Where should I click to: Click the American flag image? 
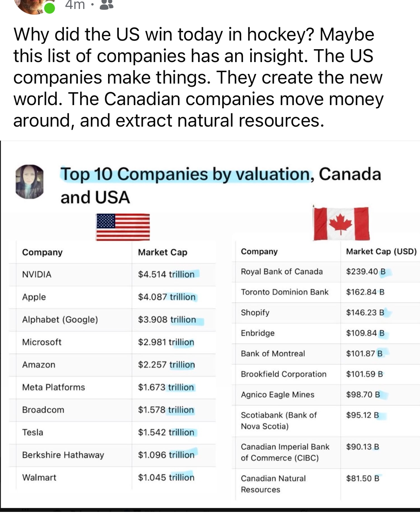(123, 227)
